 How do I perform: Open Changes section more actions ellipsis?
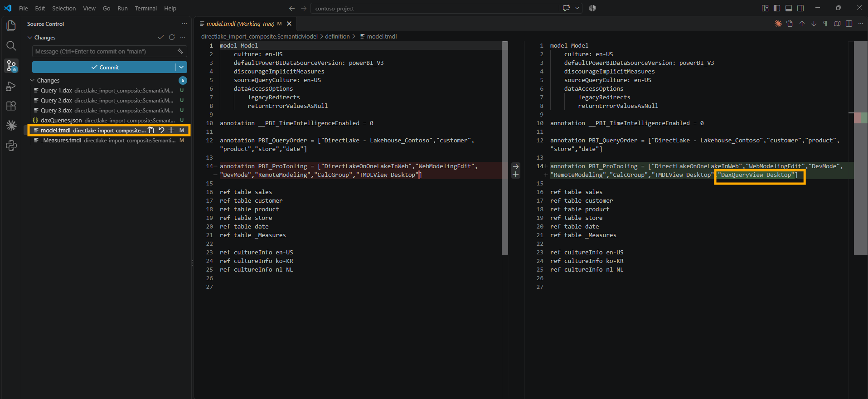click(183, 37)
